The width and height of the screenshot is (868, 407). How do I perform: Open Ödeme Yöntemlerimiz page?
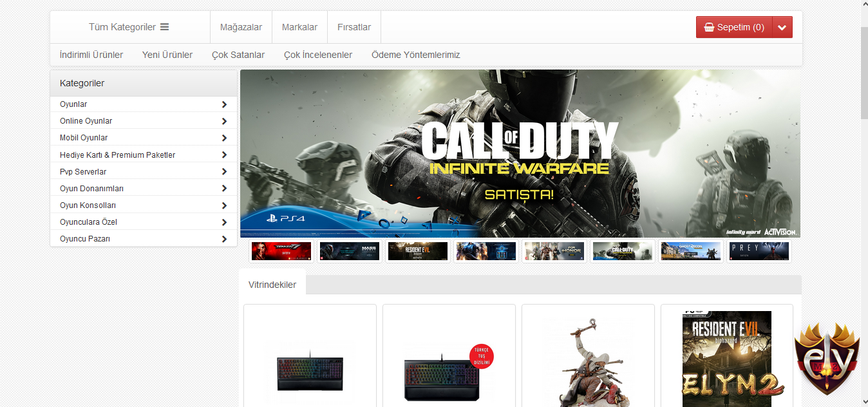point(416,55)
